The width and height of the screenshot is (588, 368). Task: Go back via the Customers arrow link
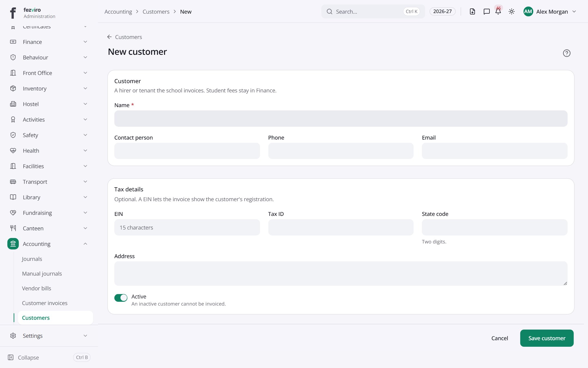pyautogui.click(x=124, y=37)
